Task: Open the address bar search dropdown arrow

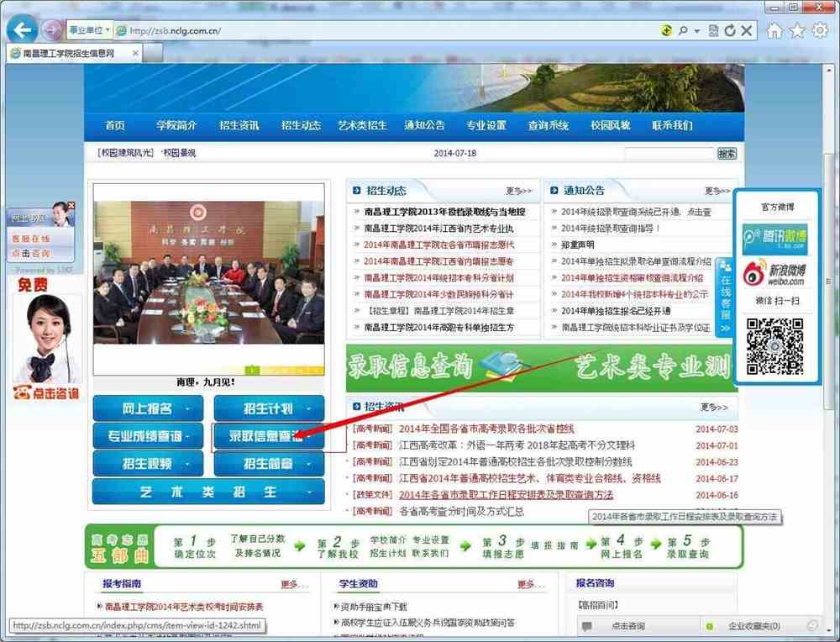Action: tap(696, 31)
